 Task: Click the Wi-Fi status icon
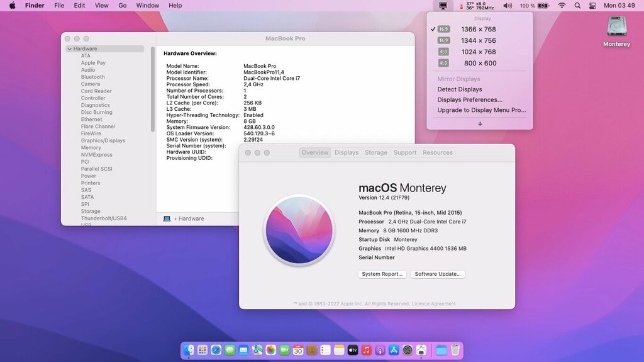[562, 6]
